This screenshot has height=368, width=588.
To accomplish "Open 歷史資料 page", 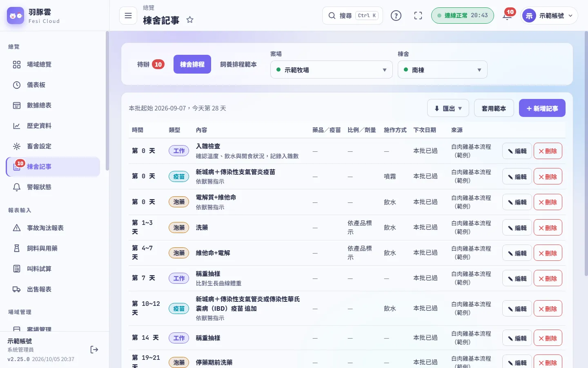I will point(53,126).
